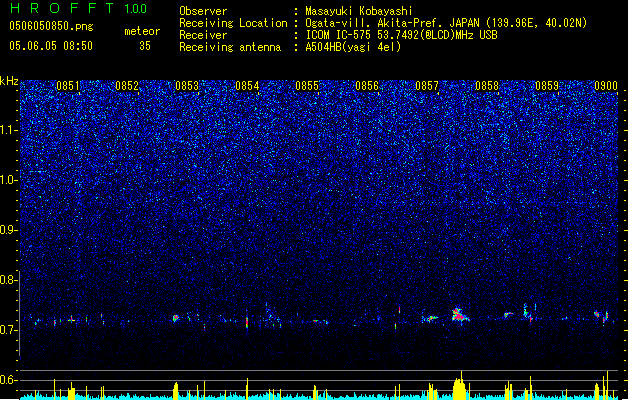Click the 0.7 kHz axis label
The image size is (629, 400).
[9, 330]
